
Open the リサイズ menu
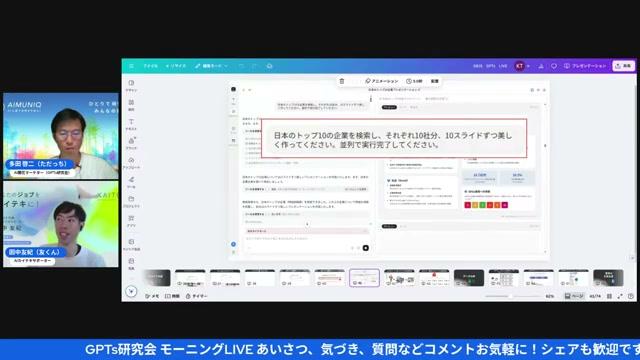[176, 66]
